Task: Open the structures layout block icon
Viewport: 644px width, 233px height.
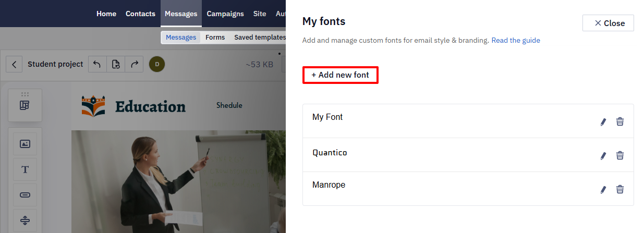Action: point(25,105)
